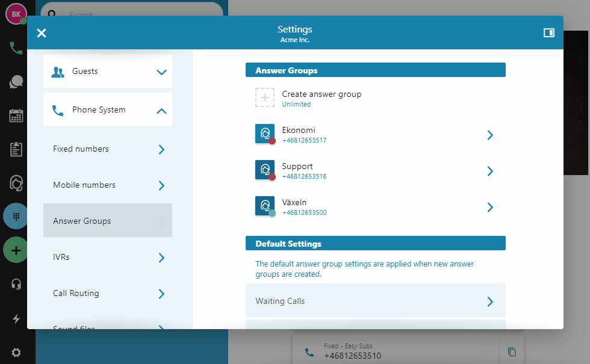Open Waiting Calls default settings

point(376,300)
